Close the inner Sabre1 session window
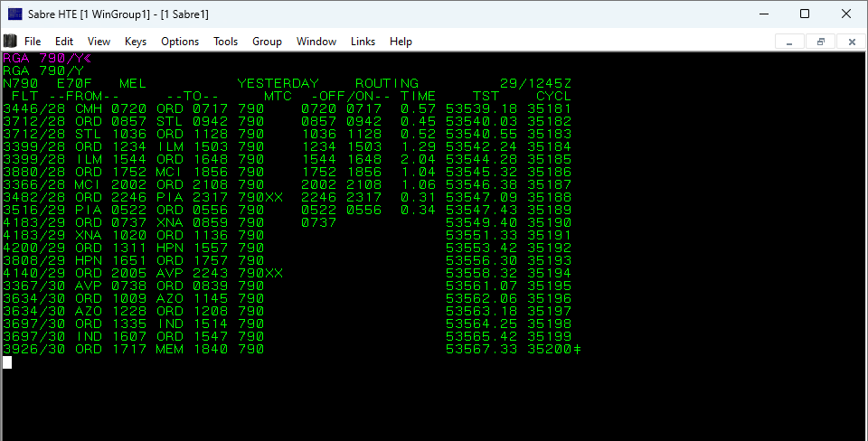Viewport: 868px width, 441px height. click(x=852, y=42)
